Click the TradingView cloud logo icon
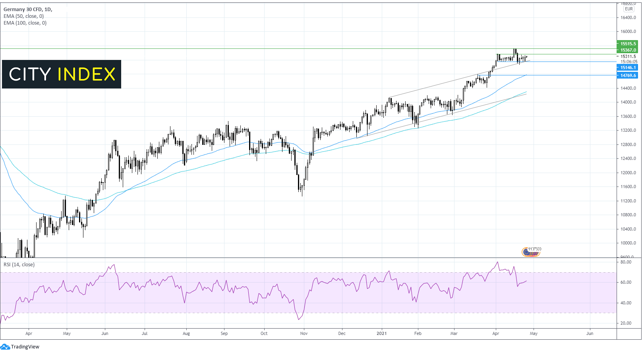Screen dimensions: 644x354 coord(5,347)
